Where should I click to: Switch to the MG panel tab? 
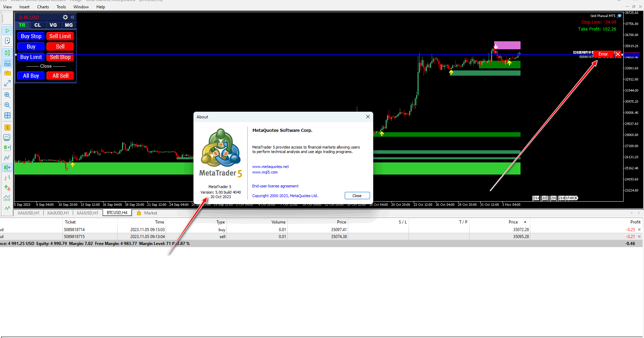[x=69, y=25]
